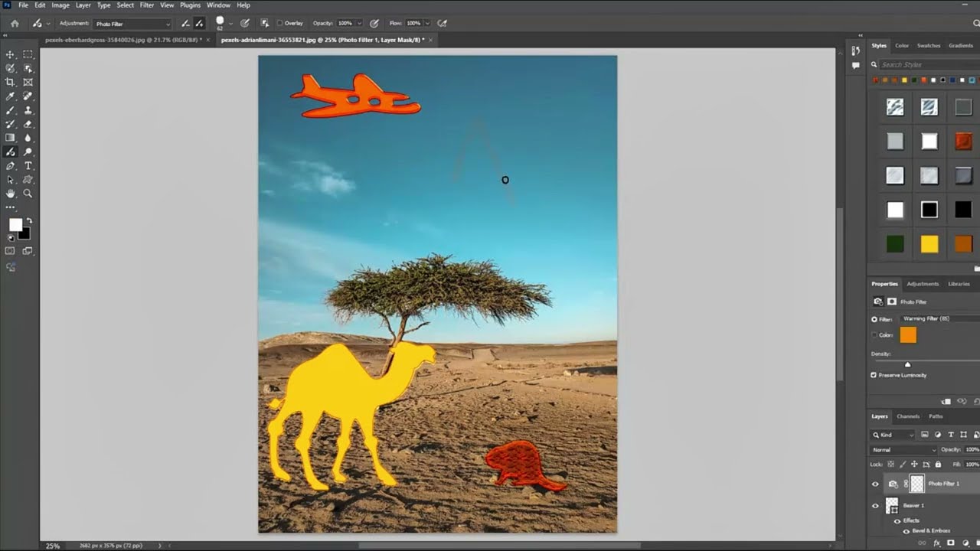Click lock all padlock icon in Layers
This screenshot has height=551, width=980.
938,465
